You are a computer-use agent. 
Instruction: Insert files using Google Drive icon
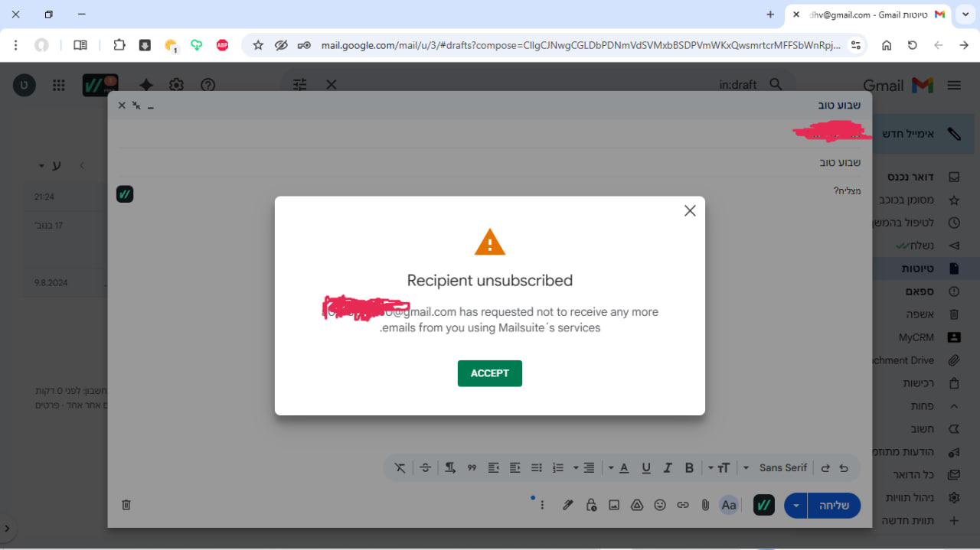coord(636,505)
